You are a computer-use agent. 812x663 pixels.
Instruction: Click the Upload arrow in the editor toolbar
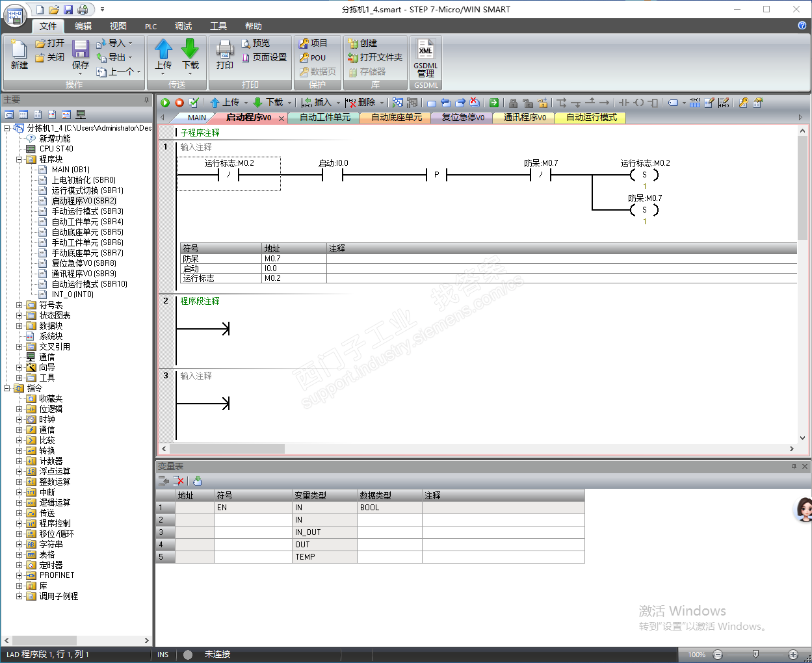point(215,103)
